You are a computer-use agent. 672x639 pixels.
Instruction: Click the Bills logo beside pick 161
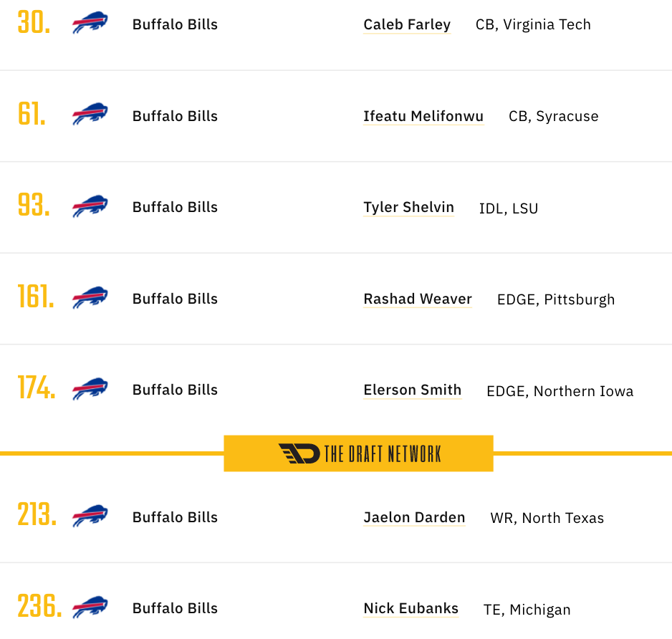click(90, 297)
